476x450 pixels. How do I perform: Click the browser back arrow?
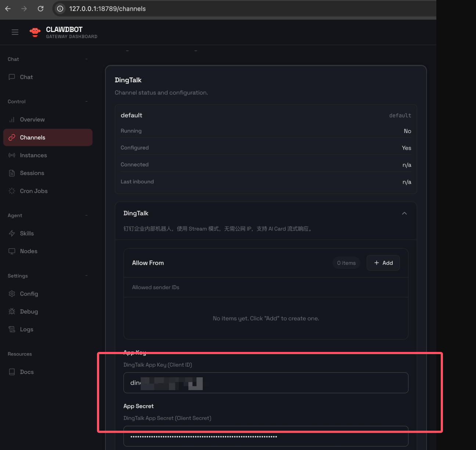pyautogui.click(x=8, y=8)
